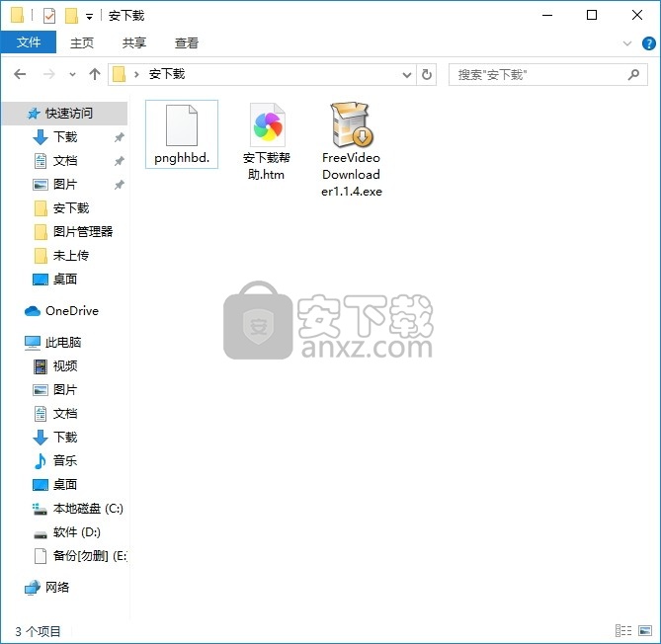Open 桌面 under quick access
This screenshot has height=644, width=661.
pyautogui.click(x=65, y=279)
